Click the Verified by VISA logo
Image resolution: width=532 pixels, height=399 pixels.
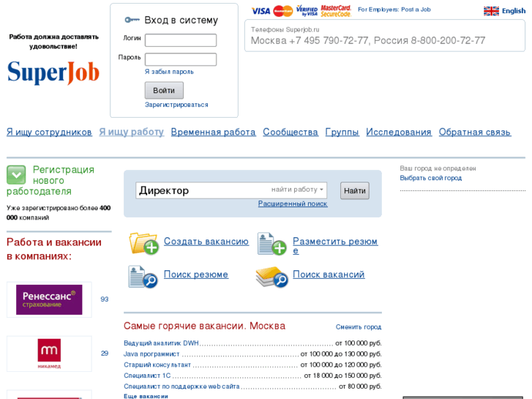tap(307, 10)
